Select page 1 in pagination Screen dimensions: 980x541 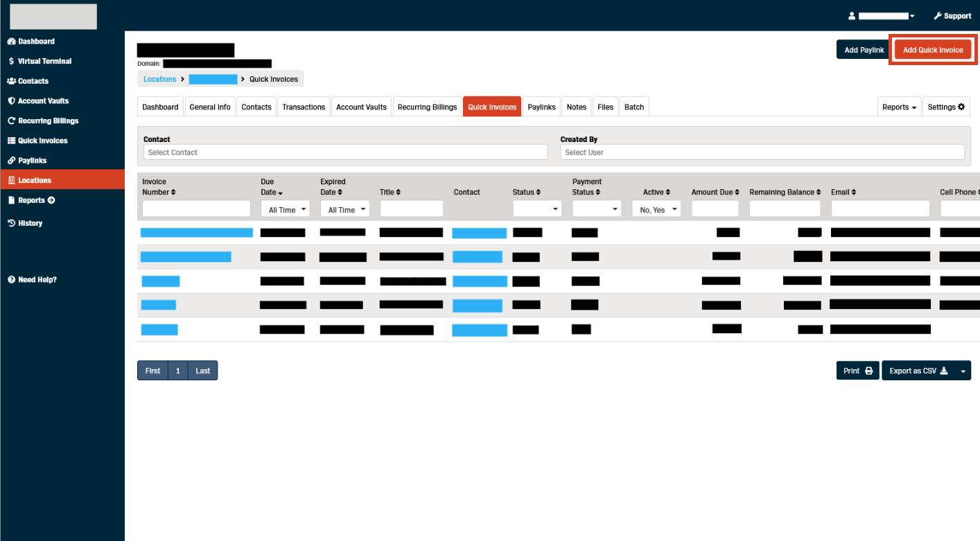tap(178, 371)
